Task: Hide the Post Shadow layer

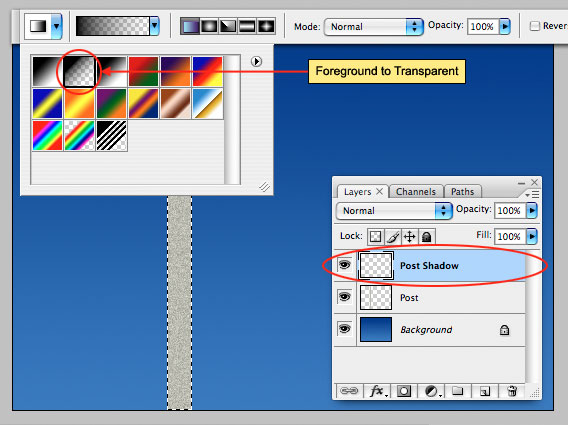Action: (344, 265)
